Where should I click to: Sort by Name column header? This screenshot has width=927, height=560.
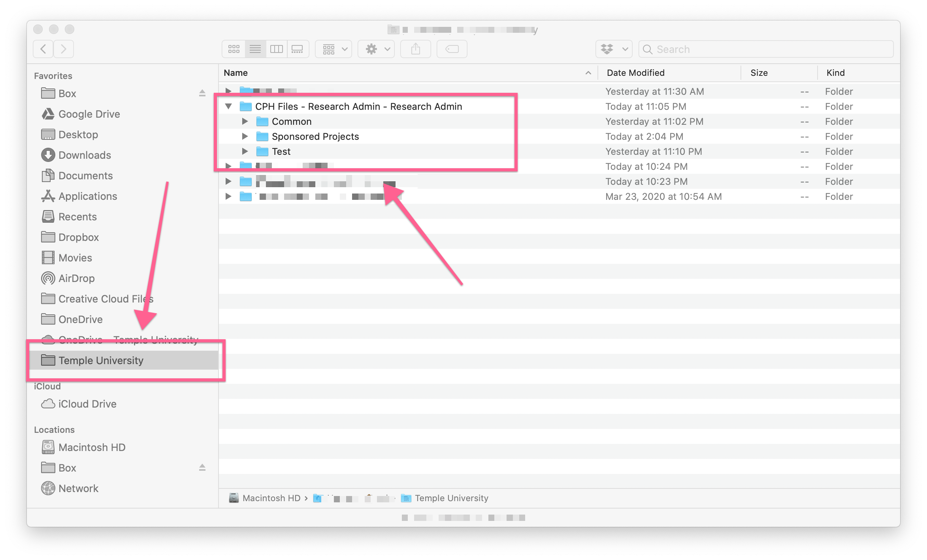coord(408,73)
